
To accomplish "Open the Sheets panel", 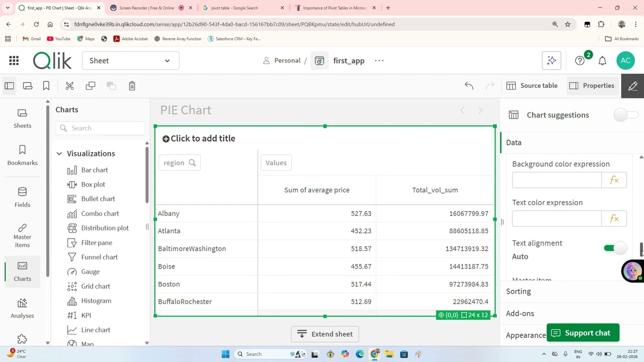I will point(22,119).
